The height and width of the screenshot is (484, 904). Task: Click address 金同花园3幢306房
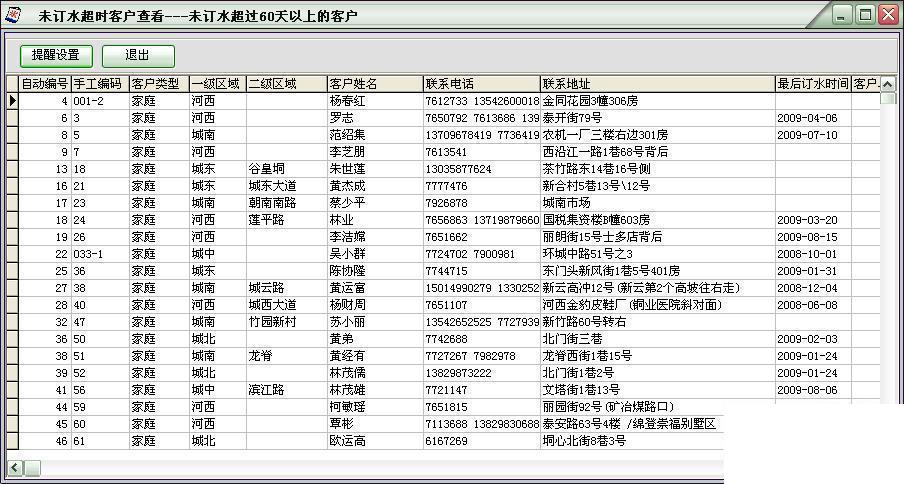tap(590, 101)
